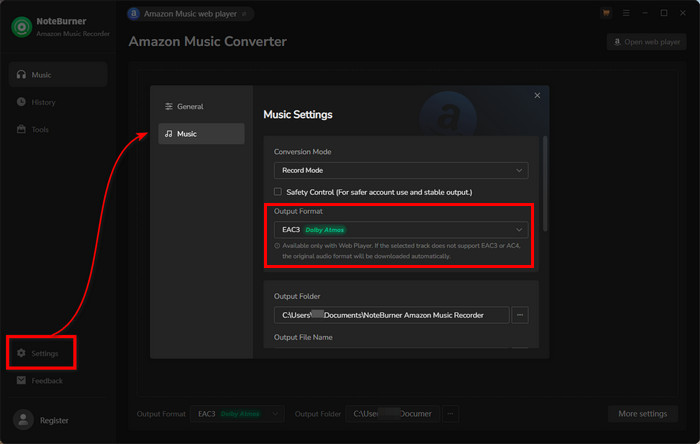Click the Open web player button
The height and width of the screenshot is (444, 700).
646,42
